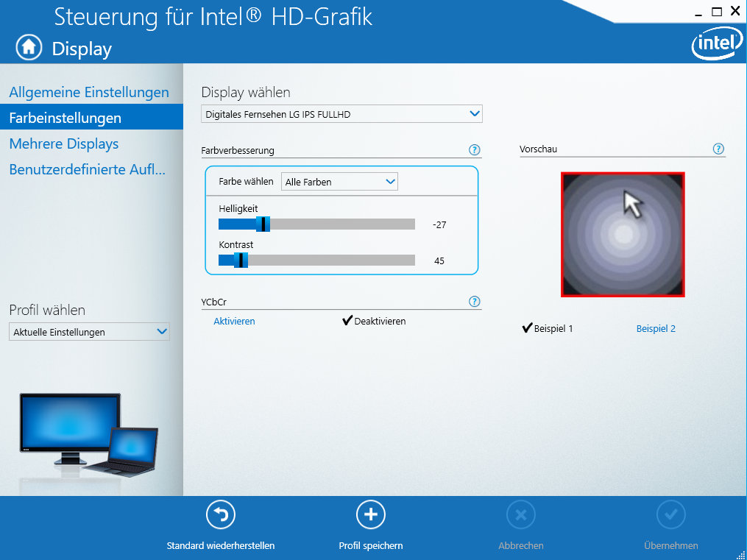Image resolution: width=747 pixels, height=560 pixels.
Task: Open the Farbe wählen dropdown
Action: pos(339,182)
